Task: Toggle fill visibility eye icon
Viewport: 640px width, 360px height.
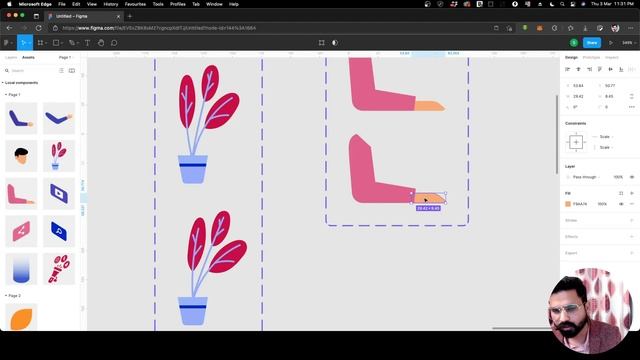Action: pos(621,204)
